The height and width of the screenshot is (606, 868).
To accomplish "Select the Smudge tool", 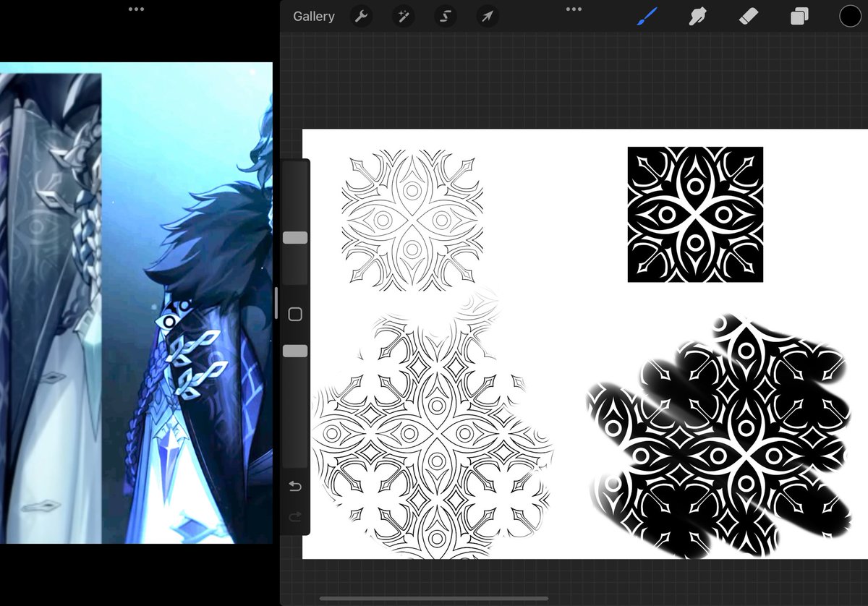I will click(x=697, y=16).
